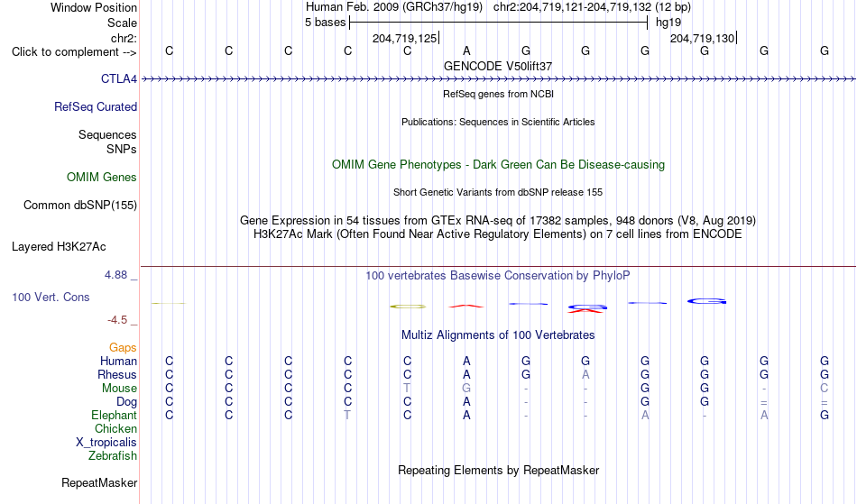Click the '5 bases' scale bar label
This screenshot has width=857, height=504.
coord(325,23)
